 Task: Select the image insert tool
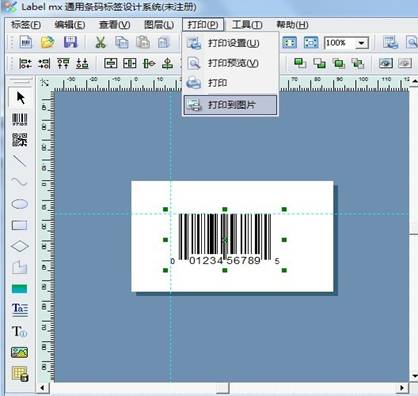click(20, 352)
